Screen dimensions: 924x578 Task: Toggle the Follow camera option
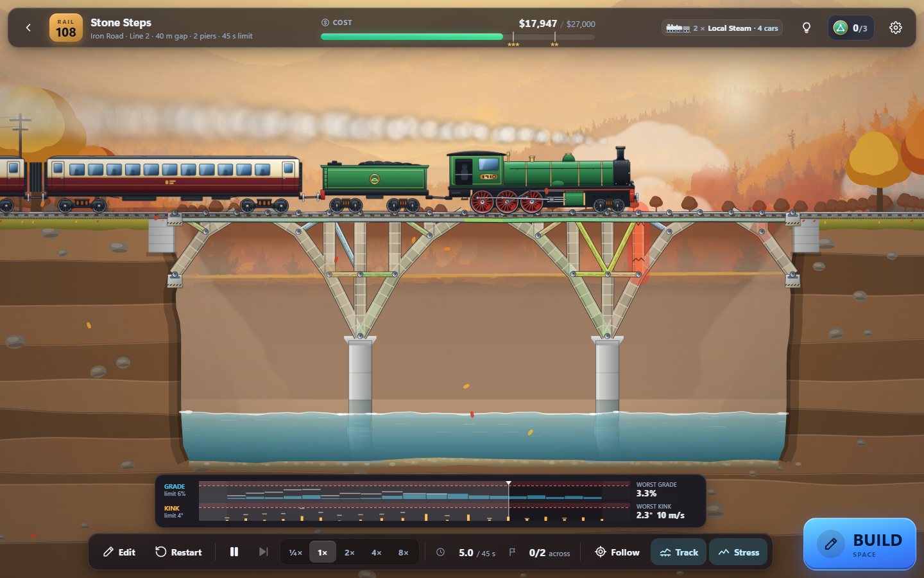pyautogui.click(x=617, y=552)
